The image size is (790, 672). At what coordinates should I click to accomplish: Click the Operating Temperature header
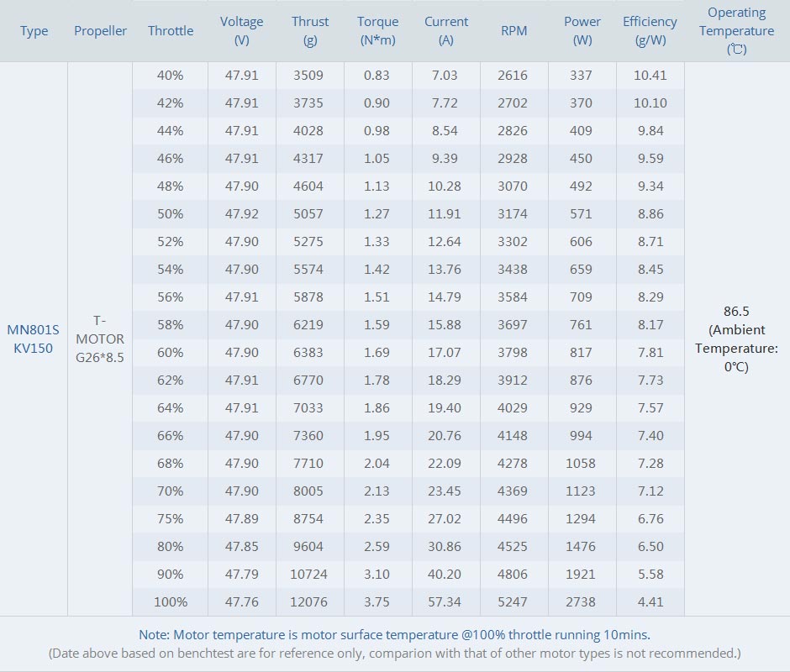tap(736, 31)
